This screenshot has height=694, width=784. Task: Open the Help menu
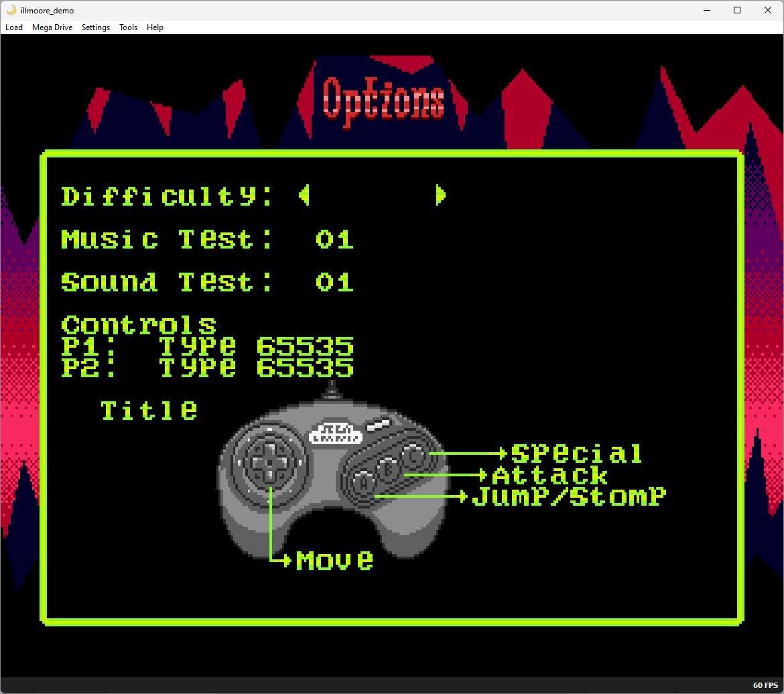coord(155,27)
